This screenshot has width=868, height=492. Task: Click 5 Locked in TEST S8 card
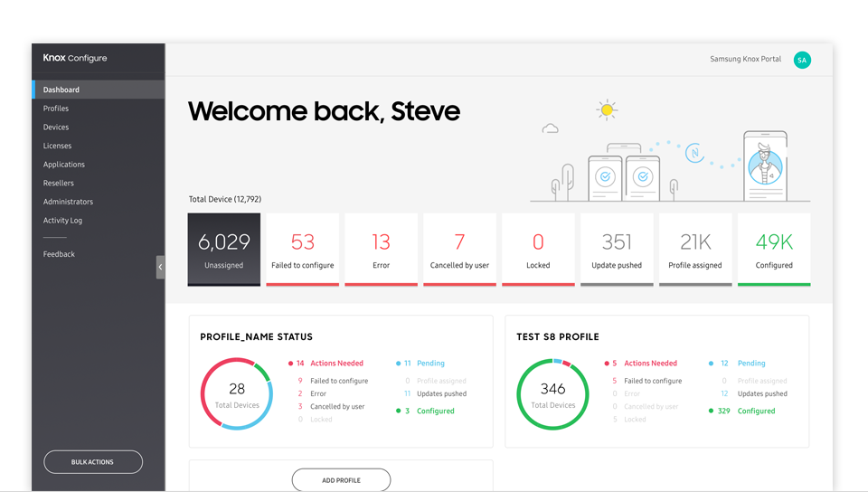click(629, 420)
